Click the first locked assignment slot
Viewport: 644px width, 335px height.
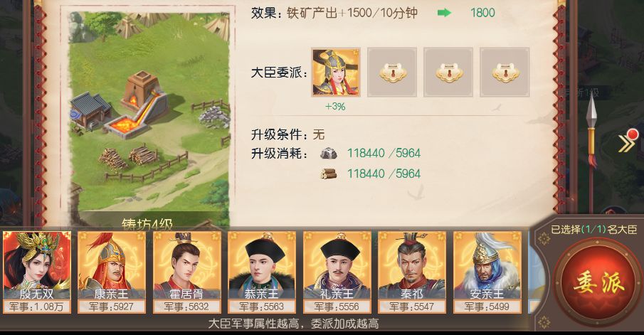(392, 73)
